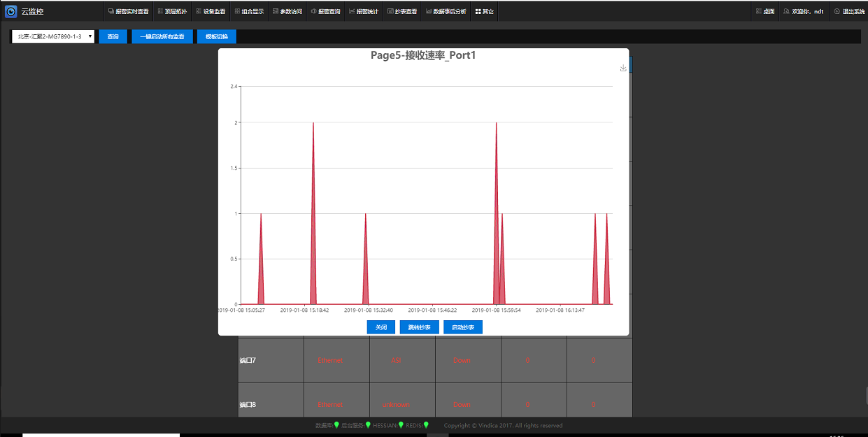
Task: Click the 数据库 green status light
Action: [336, 425]
